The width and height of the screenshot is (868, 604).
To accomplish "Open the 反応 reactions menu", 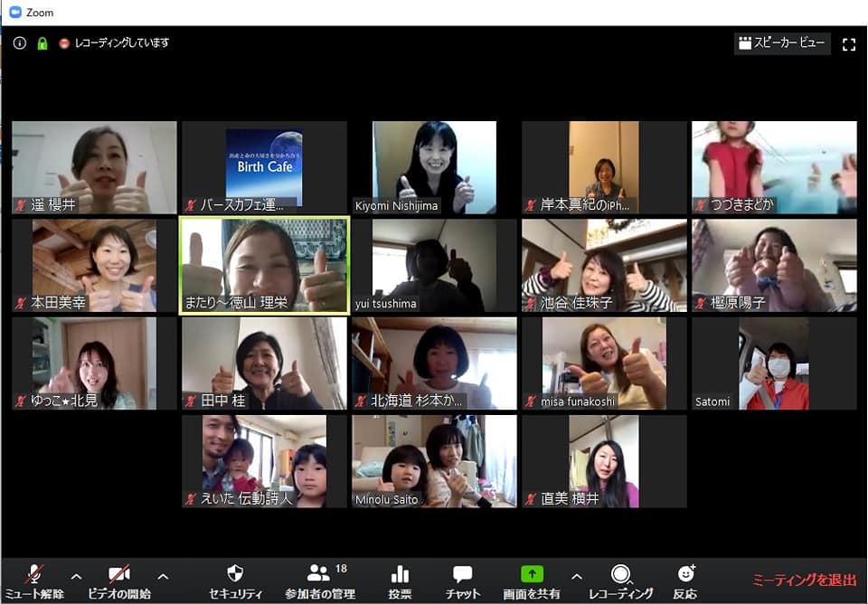I will pyautogui.click(x=685, y=580).
